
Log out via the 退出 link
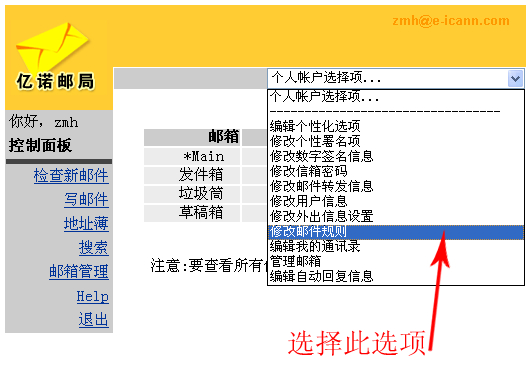pyautogui.click(x=94, y=319)
